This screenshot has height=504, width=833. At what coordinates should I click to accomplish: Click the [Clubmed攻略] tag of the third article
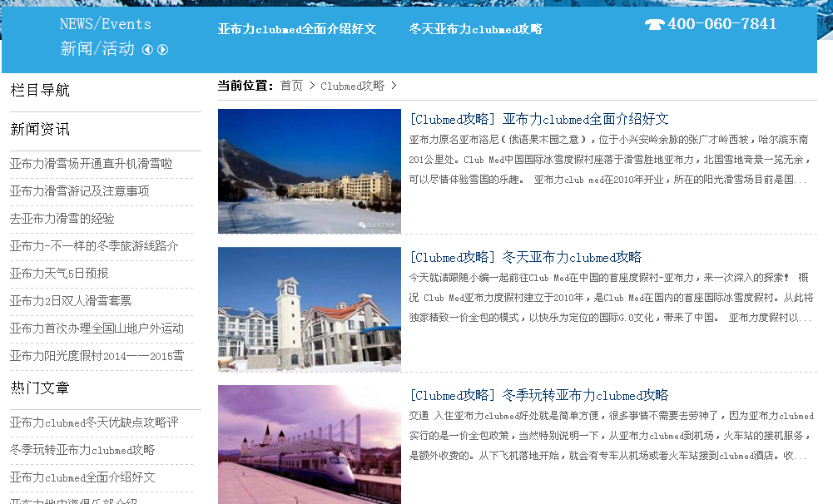point(453,395)
